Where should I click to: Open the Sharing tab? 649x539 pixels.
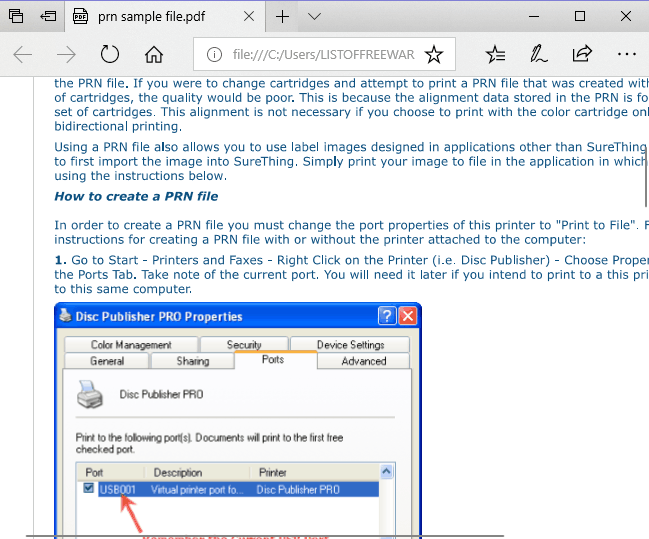193,361
